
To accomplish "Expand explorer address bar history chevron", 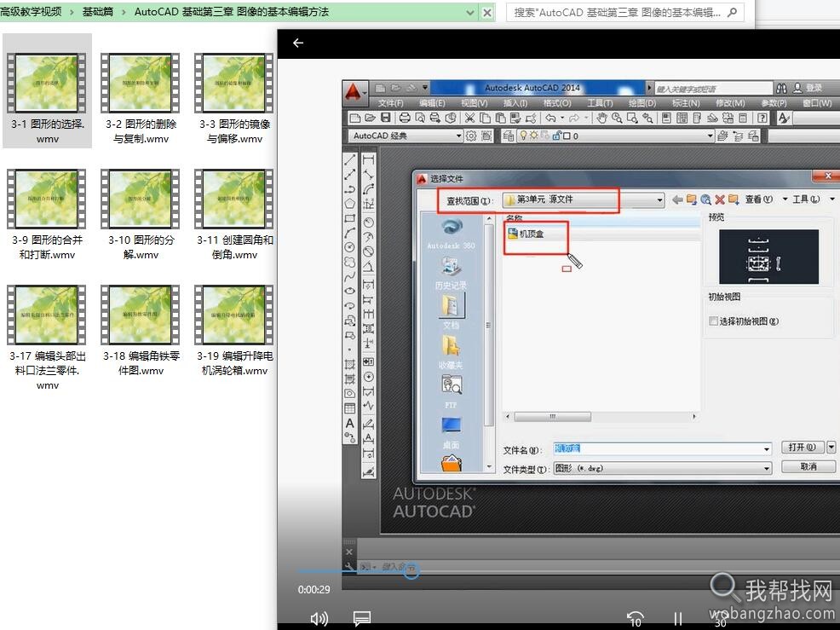I will coord(469,12).
